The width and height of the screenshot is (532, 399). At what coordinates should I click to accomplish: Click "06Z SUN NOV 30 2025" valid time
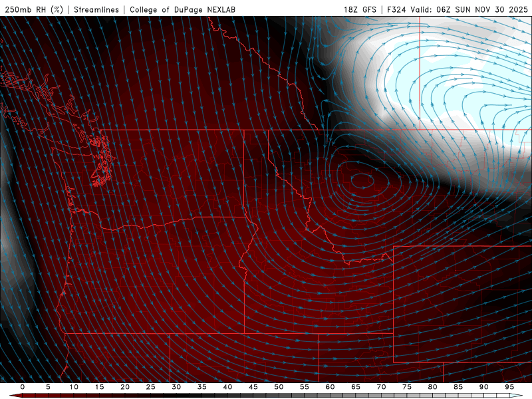click(x=482, y=9)
